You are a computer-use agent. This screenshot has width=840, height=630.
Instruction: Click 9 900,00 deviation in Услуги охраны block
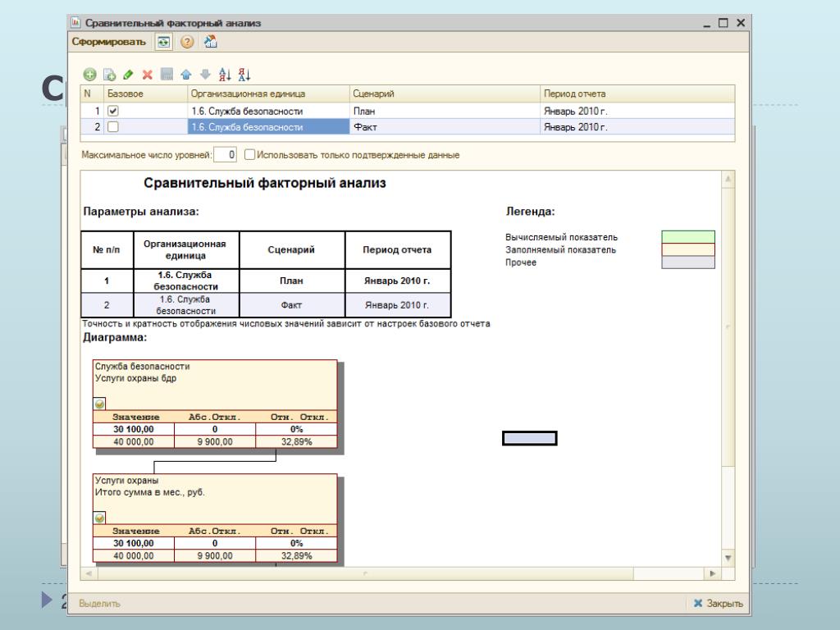pos(215,555)
